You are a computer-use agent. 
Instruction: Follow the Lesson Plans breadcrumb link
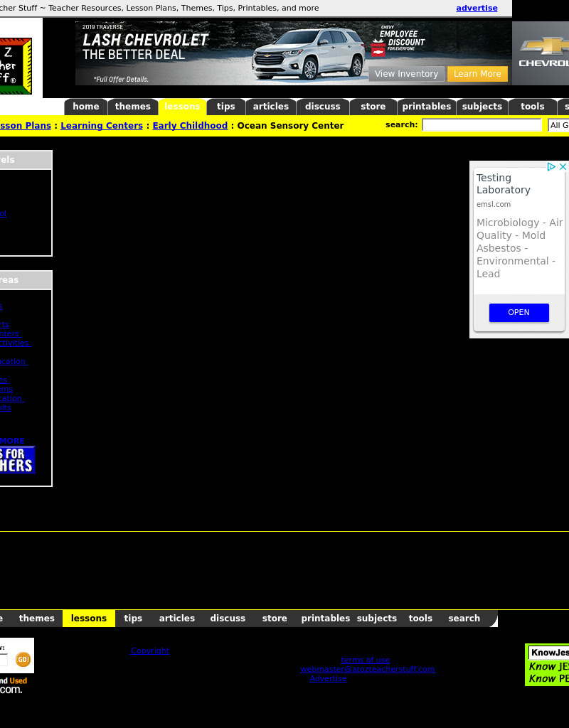click(26, 125)
